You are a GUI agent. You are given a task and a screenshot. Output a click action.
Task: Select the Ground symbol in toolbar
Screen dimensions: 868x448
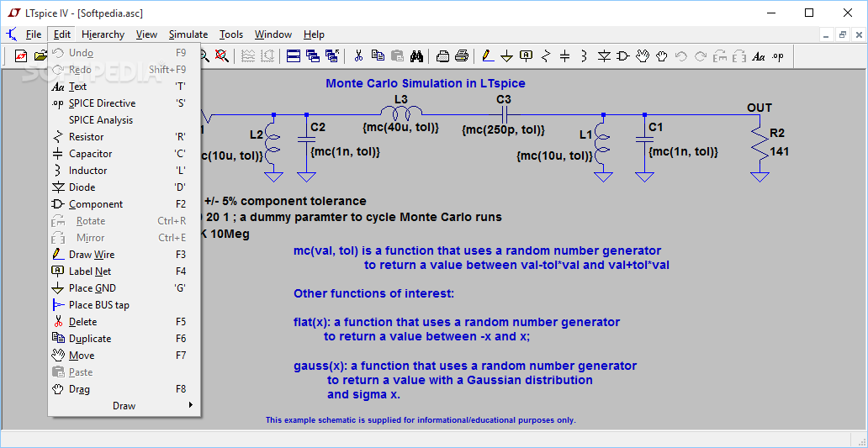coord(506,55)
